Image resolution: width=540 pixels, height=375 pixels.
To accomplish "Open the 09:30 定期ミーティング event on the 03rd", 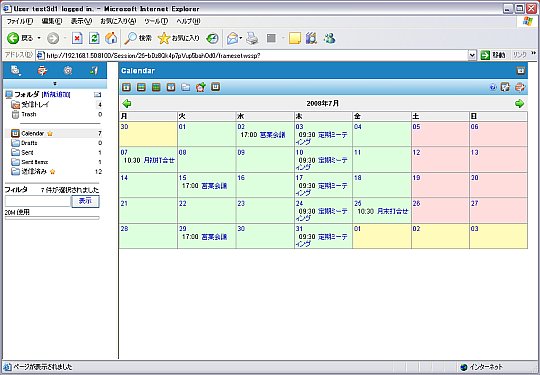I will coord(323,138).
